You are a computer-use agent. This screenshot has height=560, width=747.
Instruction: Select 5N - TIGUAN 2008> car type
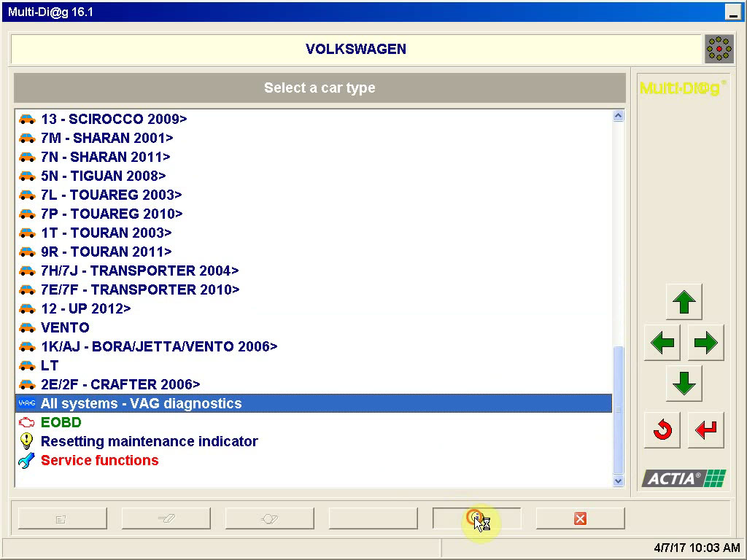tap(103, 176)
